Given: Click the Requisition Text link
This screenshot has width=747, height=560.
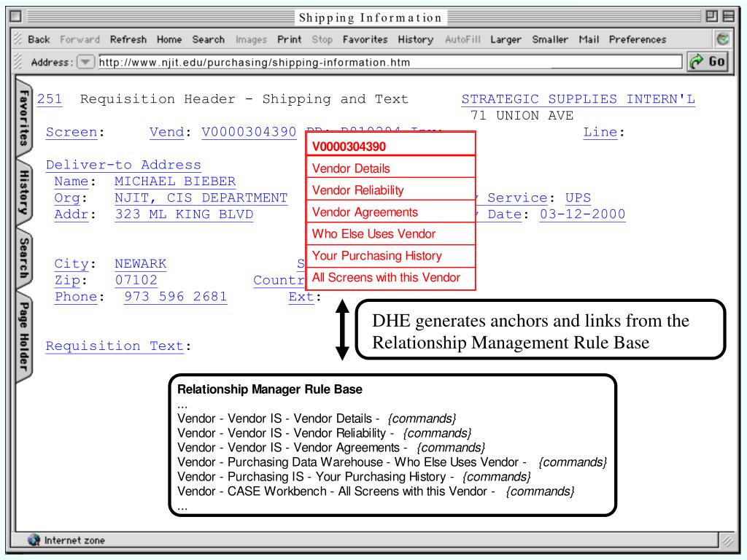Looking at the screenshot, I should tap(115, 346).
